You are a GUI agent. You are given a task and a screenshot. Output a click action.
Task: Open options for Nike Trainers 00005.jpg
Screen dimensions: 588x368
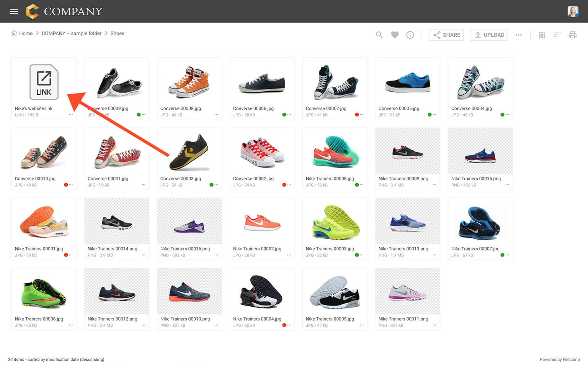[x=362, y=325]
